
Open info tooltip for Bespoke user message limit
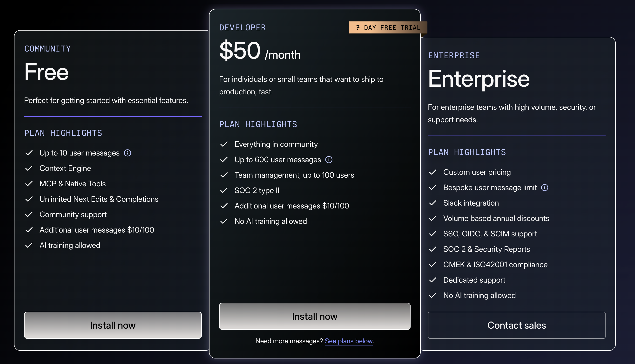click(x=544, y=188)
